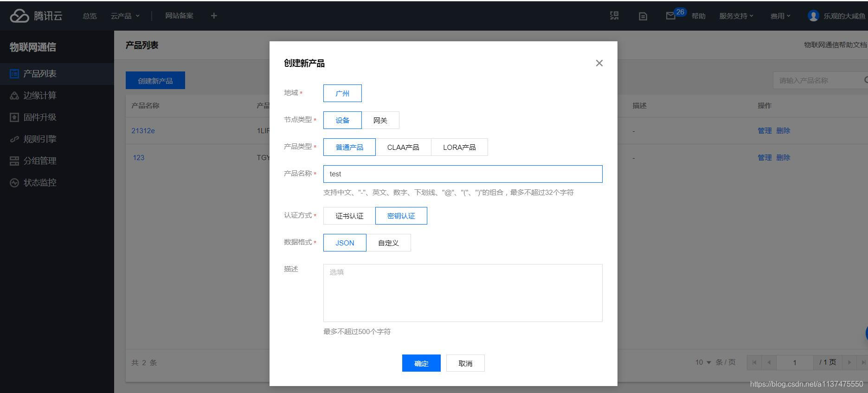
Task: Choose 证书认证 authentication method
Action: click(x=349, y=216)
